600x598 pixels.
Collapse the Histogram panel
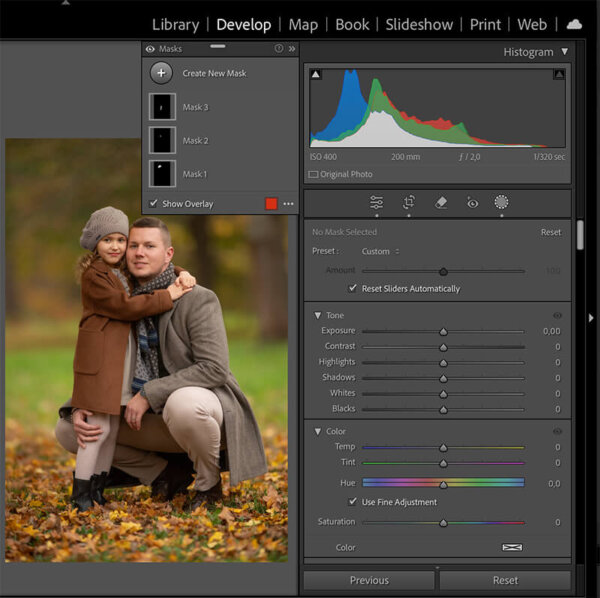click(565, 51)
